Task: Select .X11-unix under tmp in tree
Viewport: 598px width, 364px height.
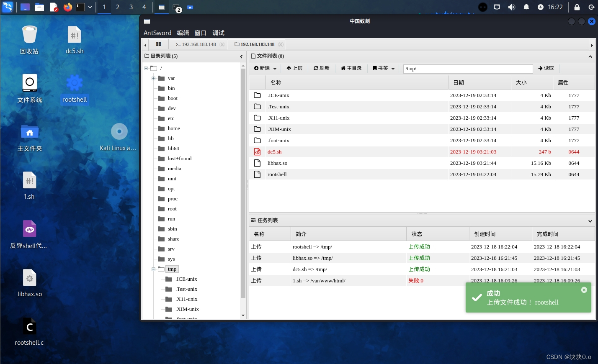Action: [x=186, y=299]
